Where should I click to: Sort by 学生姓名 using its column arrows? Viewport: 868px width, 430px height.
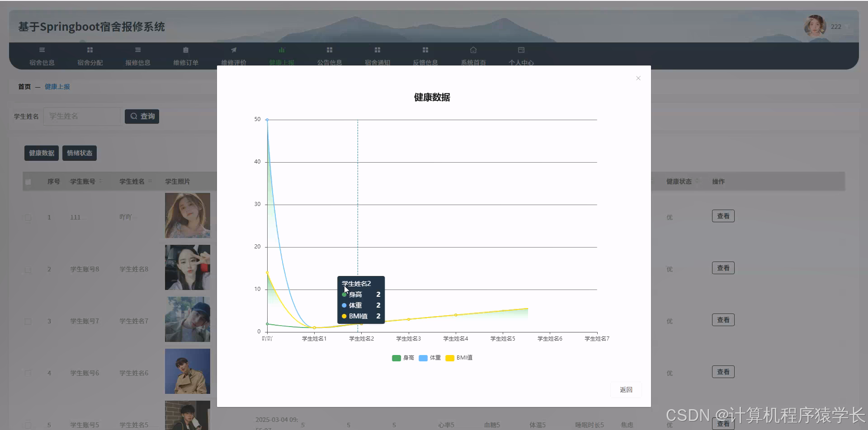(151, 181)
